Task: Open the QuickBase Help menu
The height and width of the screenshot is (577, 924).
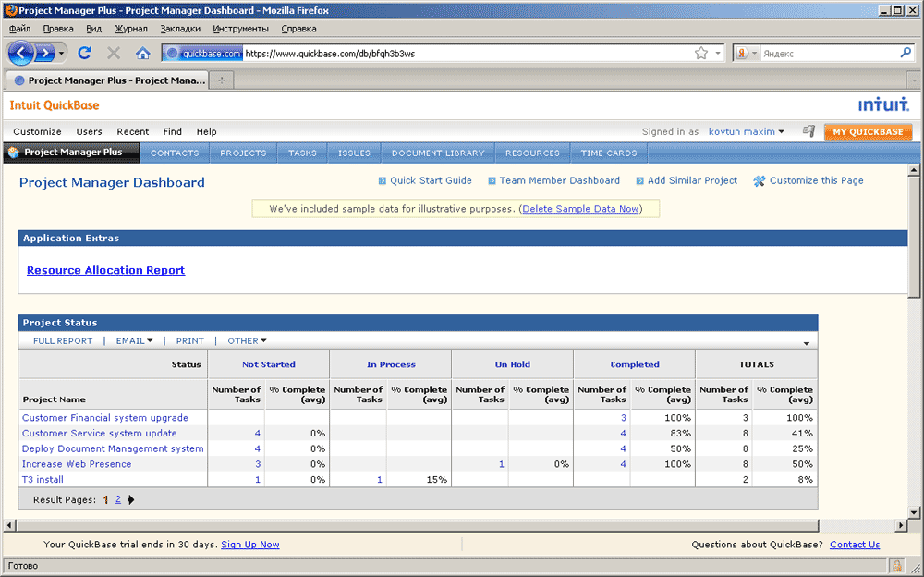Action: [x=206, y=131]
